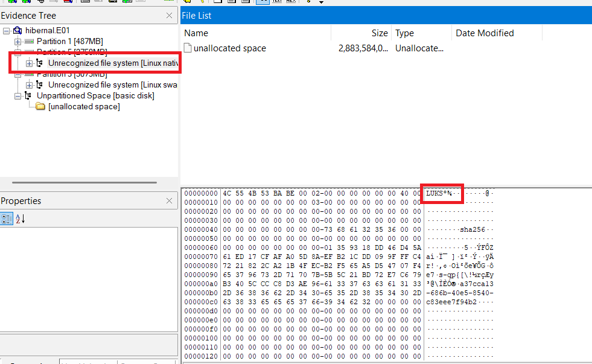Image resolution: width=592 pixels, height=364 pixels.
Task: Click the Unpartitioned Space tree icon
Action: click(x=28, y=96)
